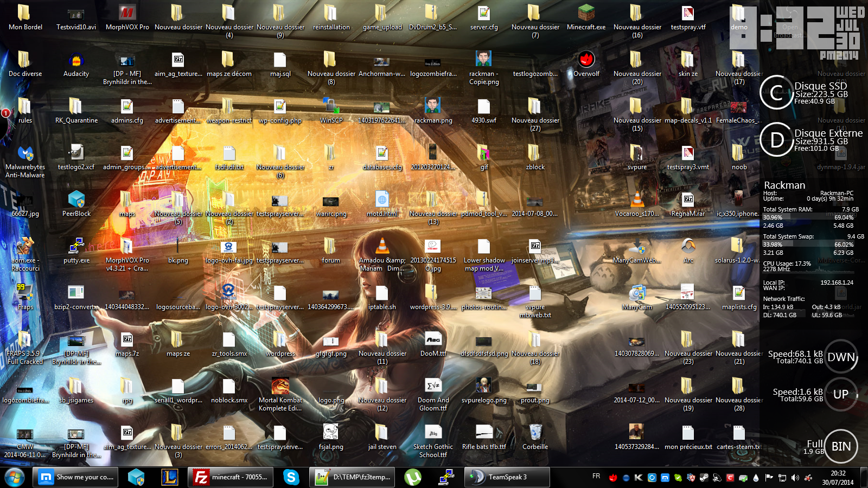Open the Audacity desktop icon
The height and width of the screenshot is (488, 868).
[x=76, y=65]
